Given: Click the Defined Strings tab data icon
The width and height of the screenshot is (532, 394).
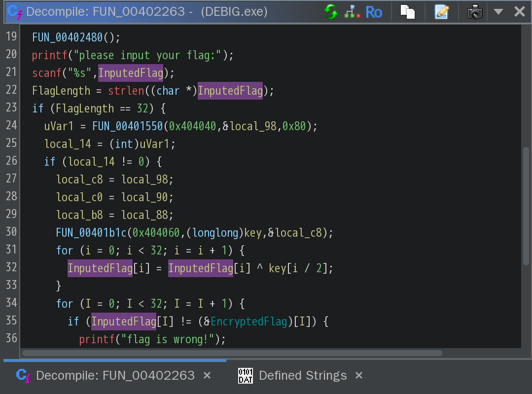Looking at the screenshot, I should pyautogui.click(x=246, y=376).
